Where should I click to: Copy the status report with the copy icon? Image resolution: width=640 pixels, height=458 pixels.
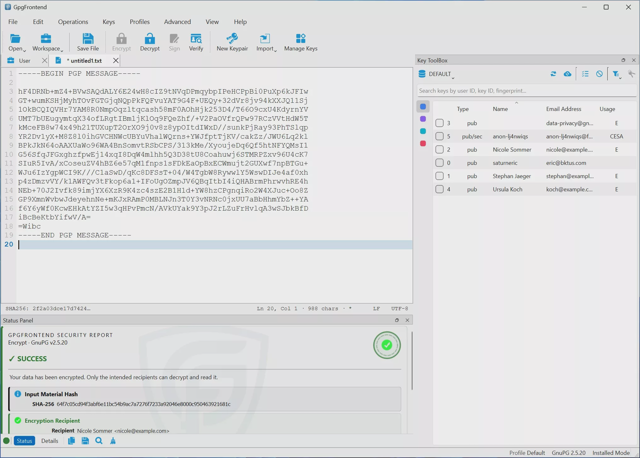pyautogui.click(x=71, y=441)
